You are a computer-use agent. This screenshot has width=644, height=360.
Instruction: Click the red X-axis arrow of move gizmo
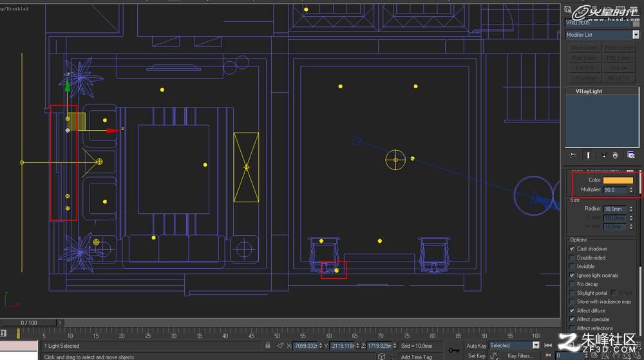click(114, 131)
